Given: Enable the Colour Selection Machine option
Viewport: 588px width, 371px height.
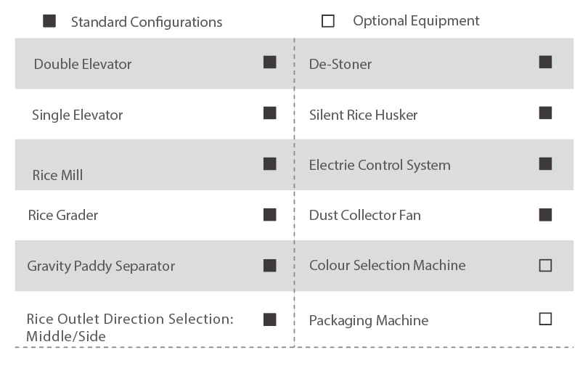Looking at the screenshot, I should 545,266.
